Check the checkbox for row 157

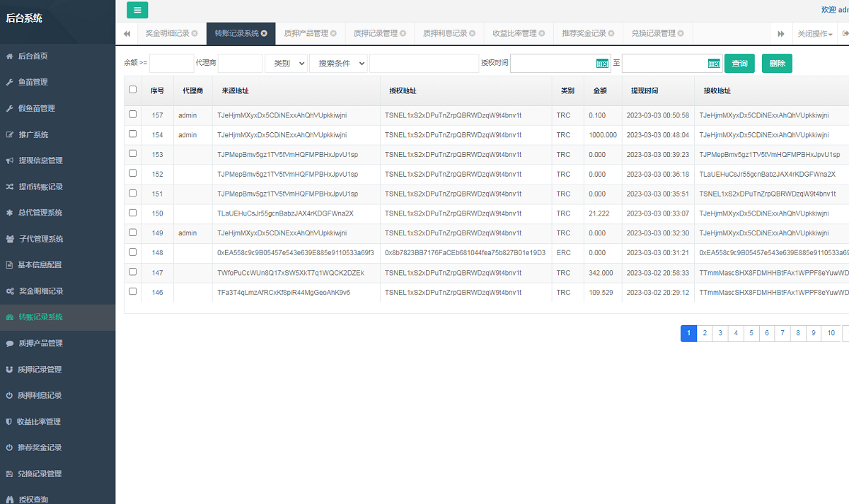point(132,115)
